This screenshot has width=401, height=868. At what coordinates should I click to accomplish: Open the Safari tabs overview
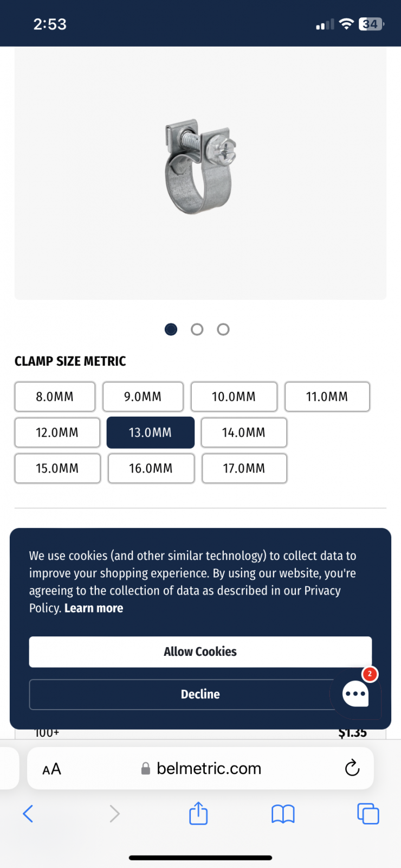pos(368,813)
